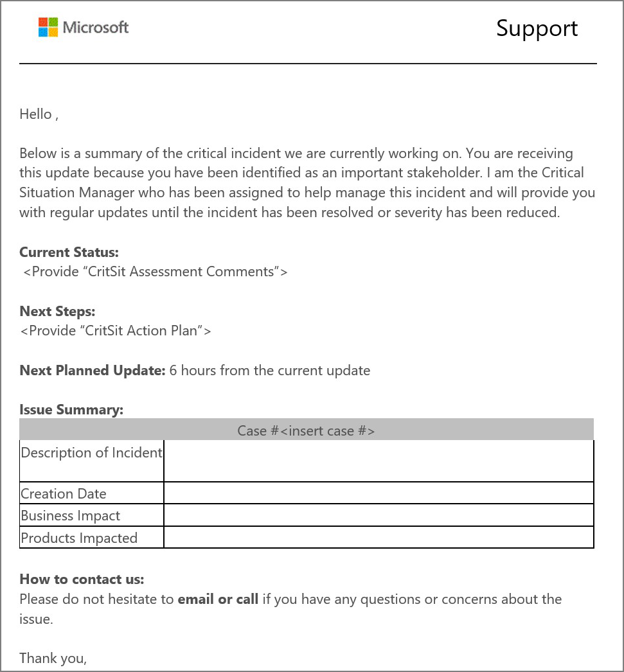The width and height of the screenshot is (624, 672).
Task: Click the Thank you closing line
Action: pos(53,659)
